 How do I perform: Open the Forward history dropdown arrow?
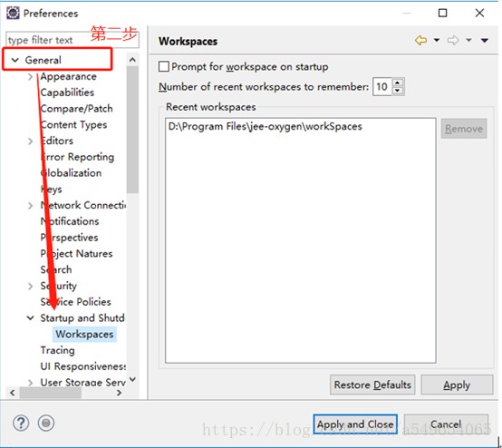tap(468, 41)
